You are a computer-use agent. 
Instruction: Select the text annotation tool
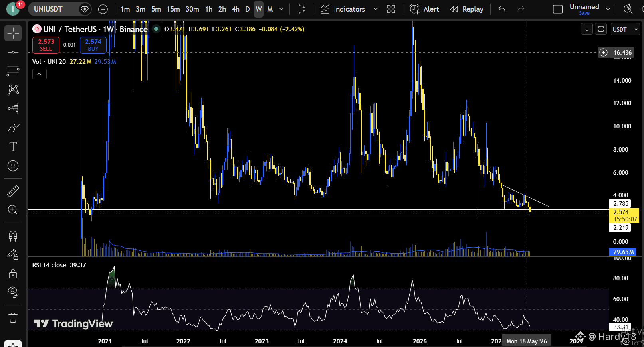click(13, 147)
